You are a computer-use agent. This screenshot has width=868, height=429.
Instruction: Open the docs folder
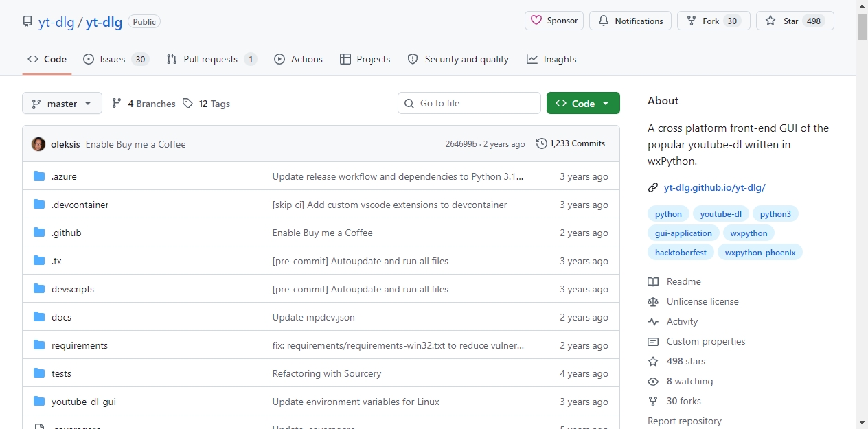61,317
